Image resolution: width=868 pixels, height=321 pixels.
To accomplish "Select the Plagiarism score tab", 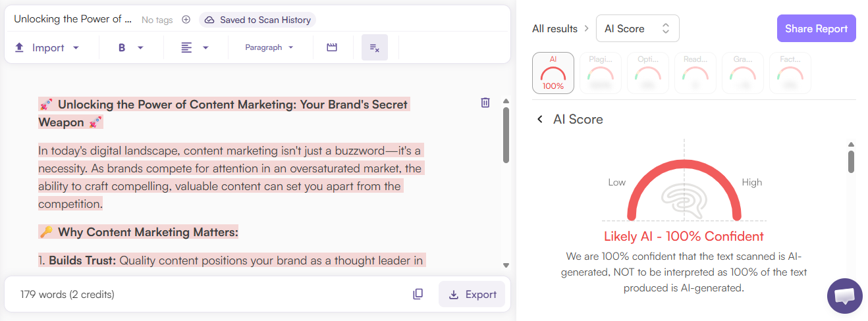I will click(601, 73).
